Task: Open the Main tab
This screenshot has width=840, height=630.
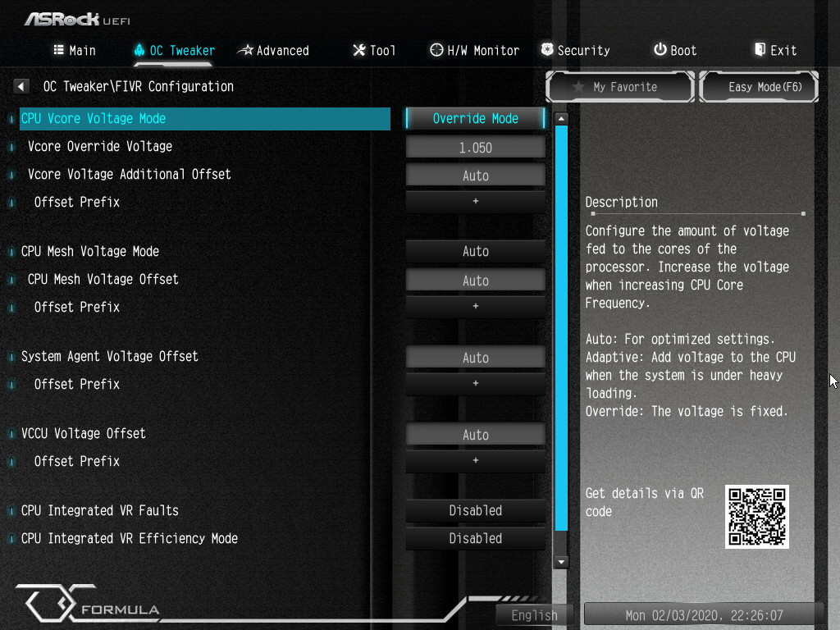Action: [x=75, y=50]
